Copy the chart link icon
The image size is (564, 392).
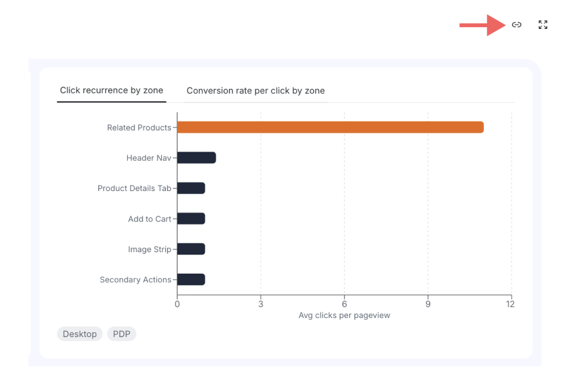(x=516, y=25)
